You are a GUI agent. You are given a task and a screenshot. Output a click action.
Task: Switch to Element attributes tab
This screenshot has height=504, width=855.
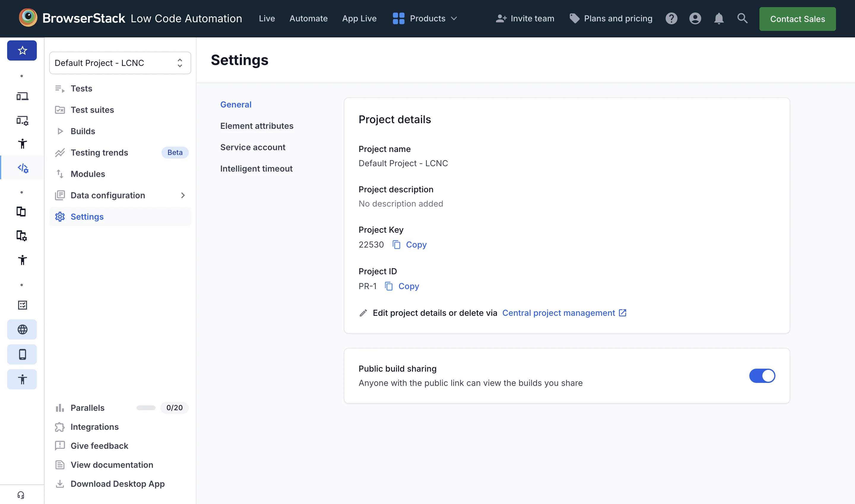(256, 126)
